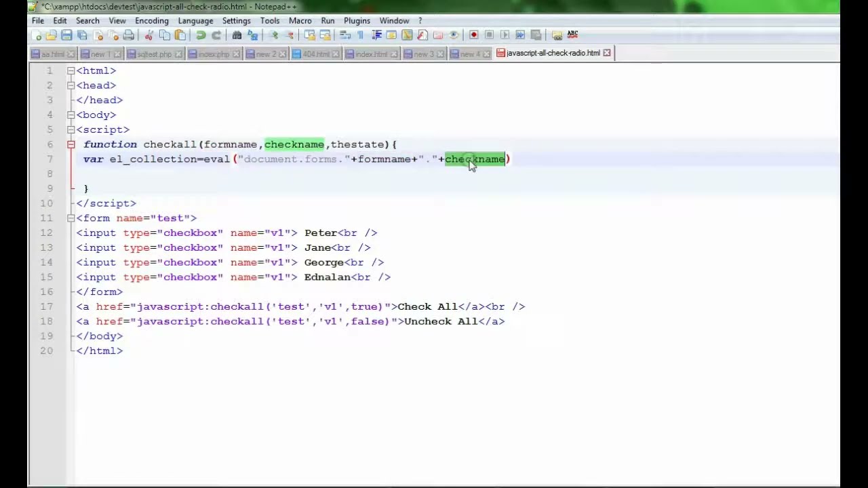Open the Encoding menu

click(152, 21)
